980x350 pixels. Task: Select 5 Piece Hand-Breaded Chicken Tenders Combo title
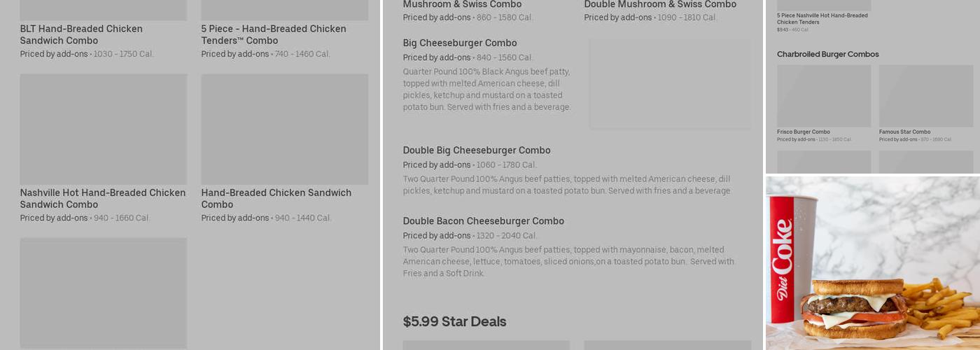click(274, 34)
